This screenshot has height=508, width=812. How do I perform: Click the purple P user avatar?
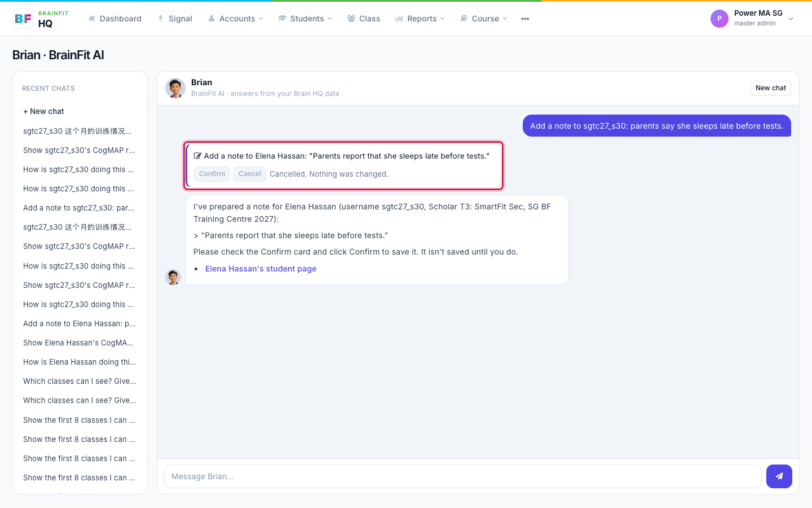point(720,19)
